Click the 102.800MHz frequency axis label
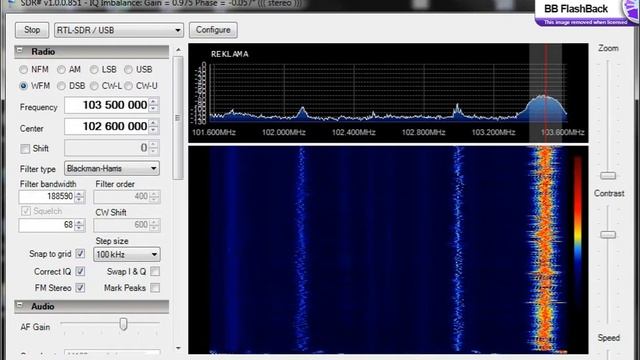The height and width of the screenshot is (360, 640). coord(423,132)
